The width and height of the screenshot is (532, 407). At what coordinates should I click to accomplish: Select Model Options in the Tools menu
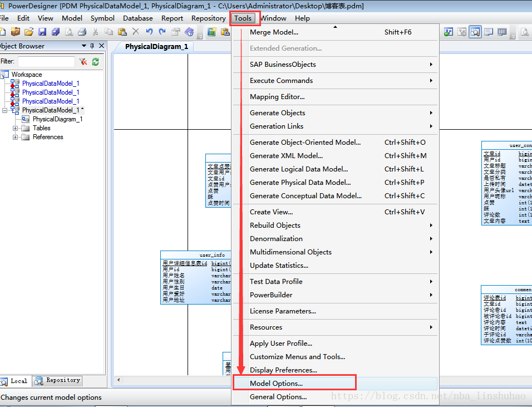click(x=335, y=383)
